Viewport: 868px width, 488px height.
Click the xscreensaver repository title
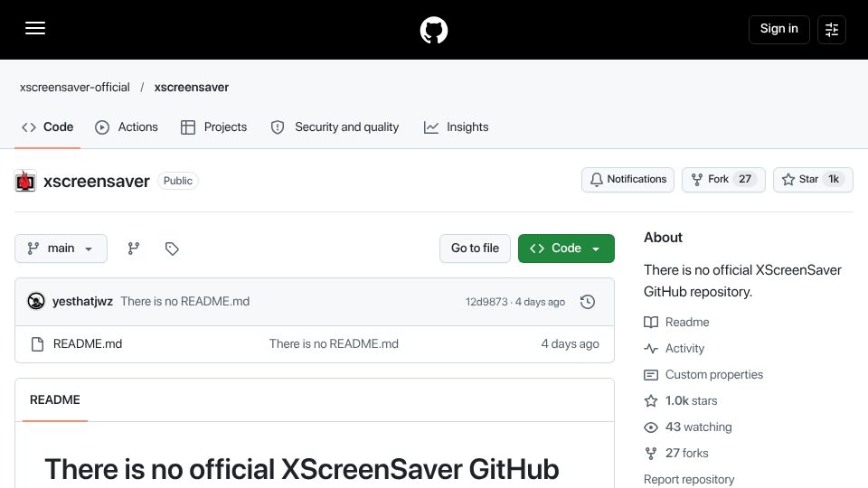[x=97, y=182]
